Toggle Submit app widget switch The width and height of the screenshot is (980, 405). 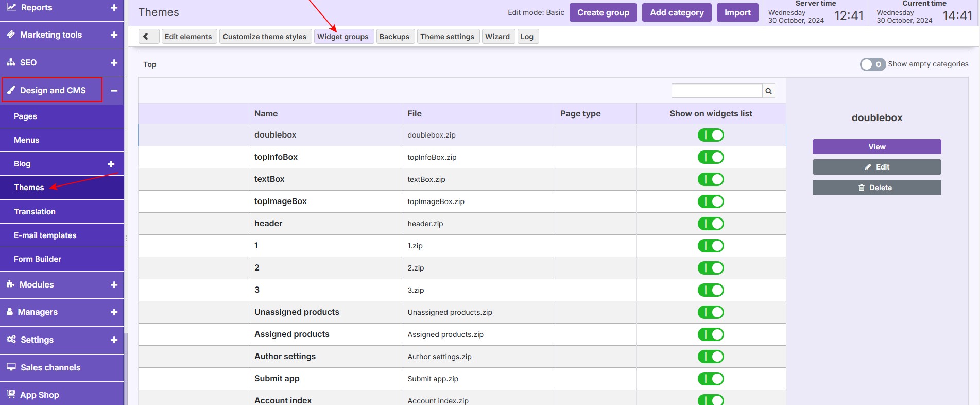pyautogui.click(x=711, y=379)
